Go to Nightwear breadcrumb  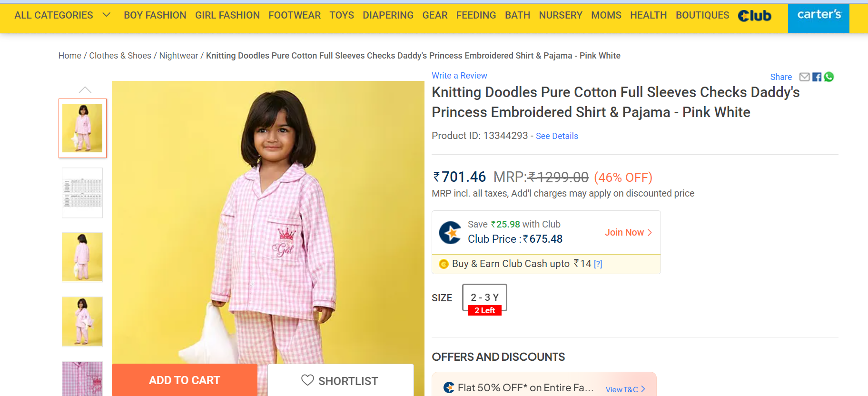[178, 56]
